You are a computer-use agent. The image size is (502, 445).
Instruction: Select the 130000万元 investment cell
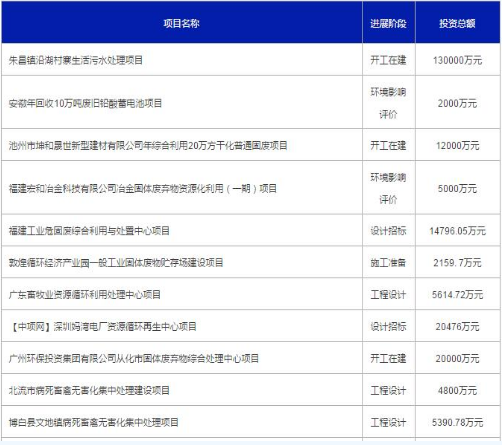pyautogui.click(x=457, y=60)
